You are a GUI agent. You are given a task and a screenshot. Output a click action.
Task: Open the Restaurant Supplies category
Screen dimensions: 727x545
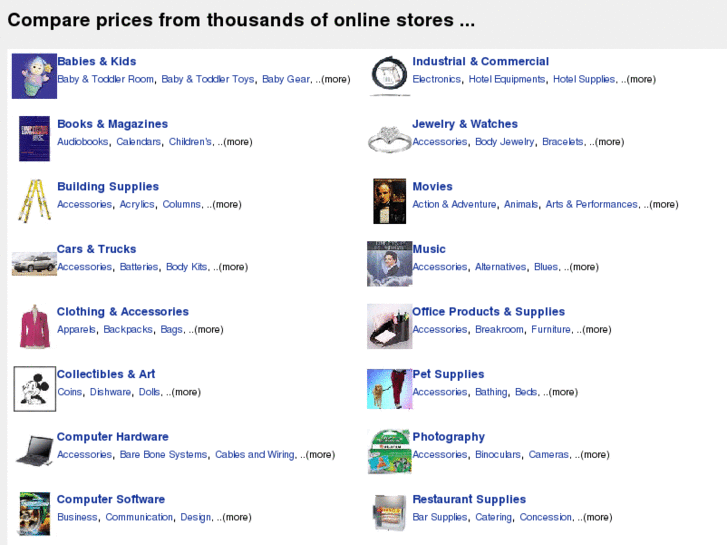[x=469, y=499]
